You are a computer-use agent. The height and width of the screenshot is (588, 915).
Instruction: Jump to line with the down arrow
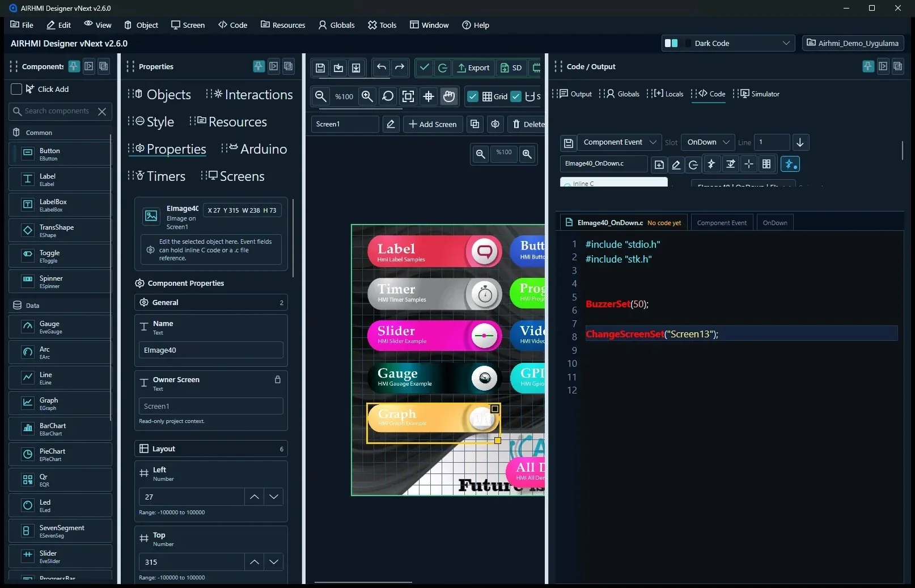click(x=800, y=142)
